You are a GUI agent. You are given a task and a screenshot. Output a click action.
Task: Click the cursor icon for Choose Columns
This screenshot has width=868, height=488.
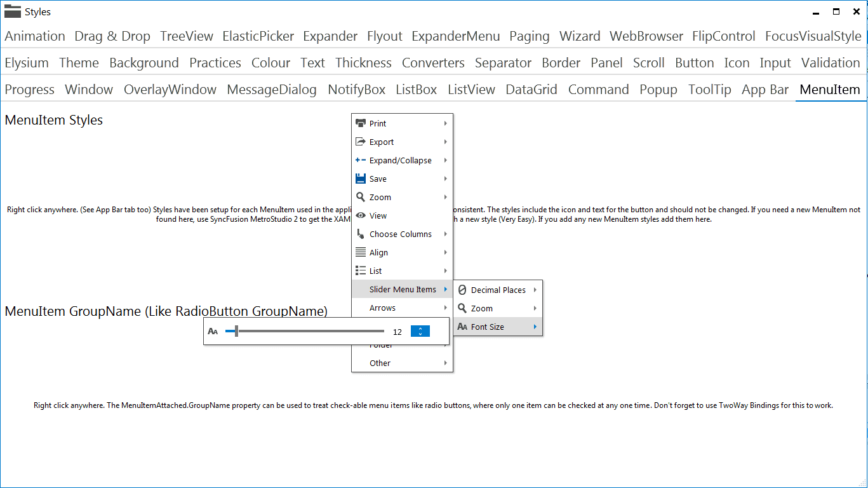361,234
